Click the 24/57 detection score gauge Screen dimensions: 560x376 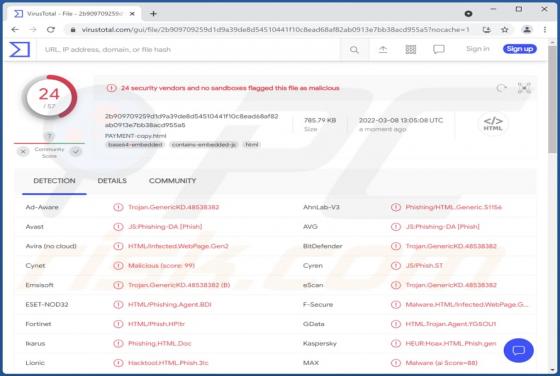pyautogui.click(x=50, y=97)
